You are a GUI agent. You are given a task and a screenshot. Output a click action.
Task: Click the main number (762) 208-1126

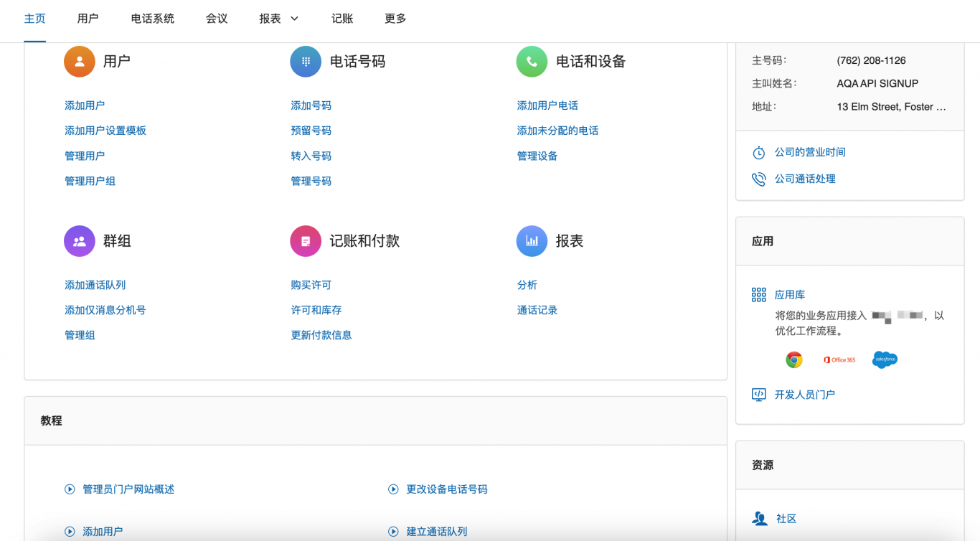click(871, 60)
